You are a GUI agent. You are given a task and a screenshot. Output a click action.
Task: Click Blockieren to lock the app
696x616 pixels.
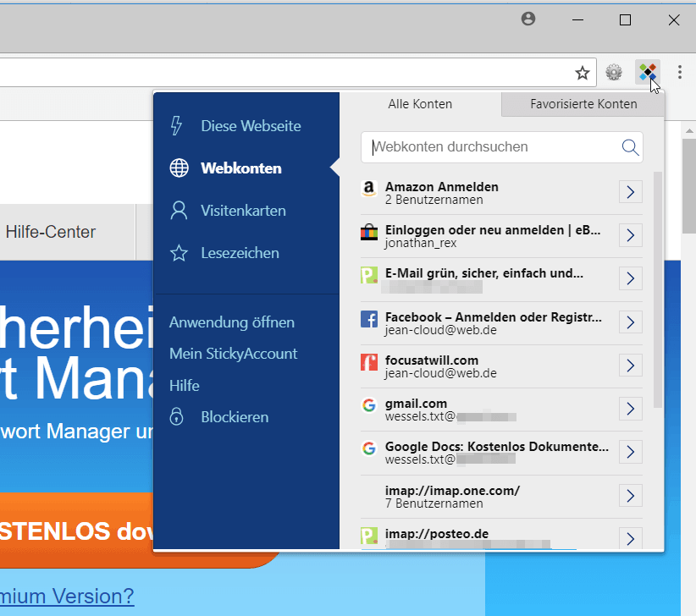(x=235, y=417)
